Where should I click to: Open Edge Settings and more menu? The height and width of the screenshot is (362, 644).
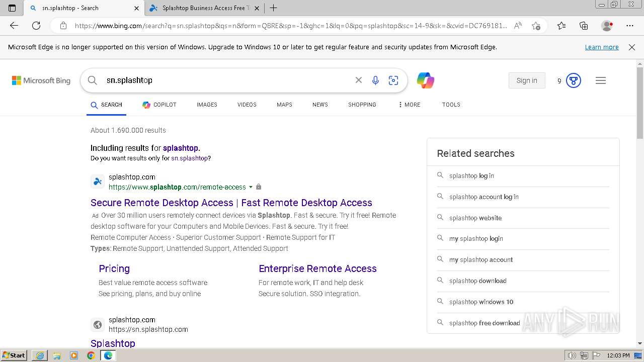tap(630, 26)
